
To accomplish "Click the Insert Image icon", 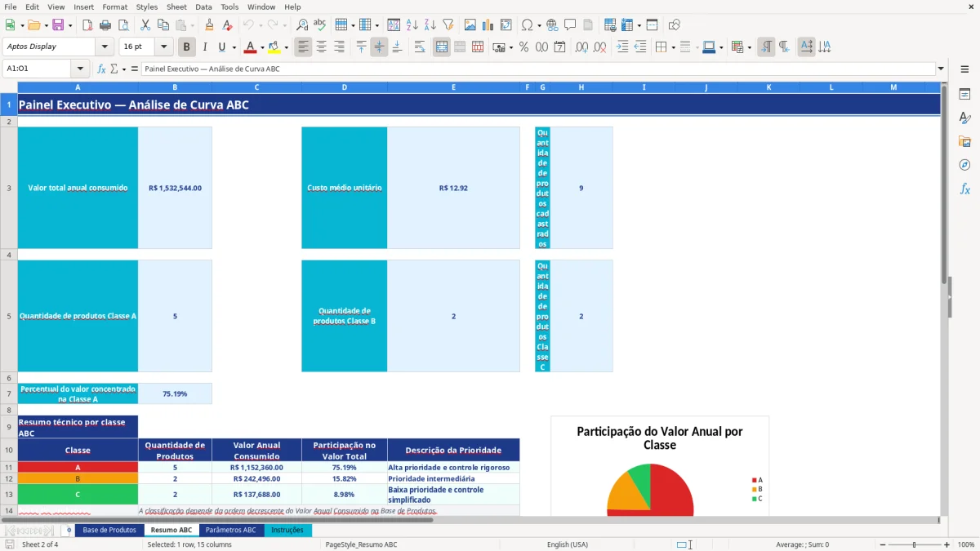I will pos(470,25).
